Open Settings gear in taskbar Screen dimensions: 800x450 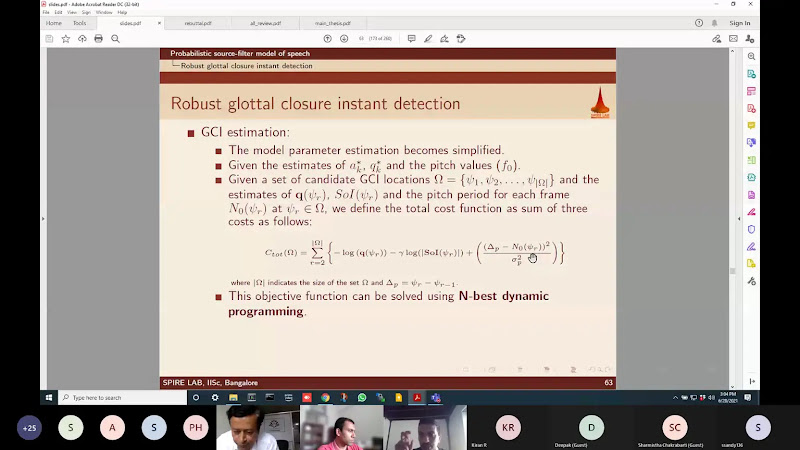[x=215, y=397]
